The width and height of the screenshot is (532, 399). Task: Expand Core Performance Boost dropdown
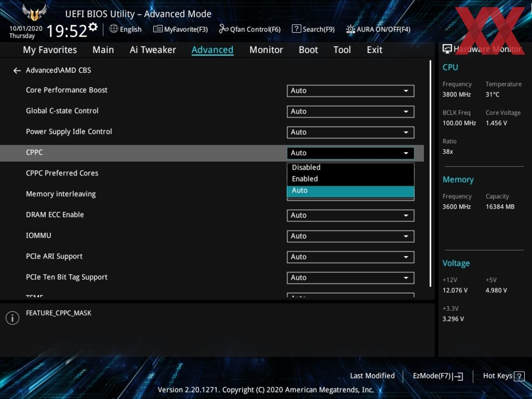(350, 91)
